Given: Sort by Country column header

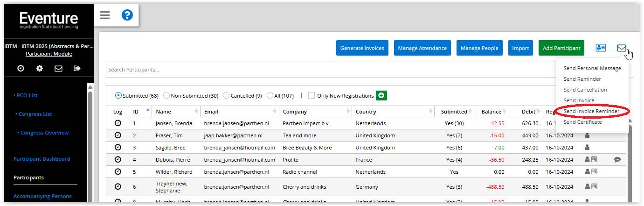Looking at the screenshot, I should click(366, 112).
